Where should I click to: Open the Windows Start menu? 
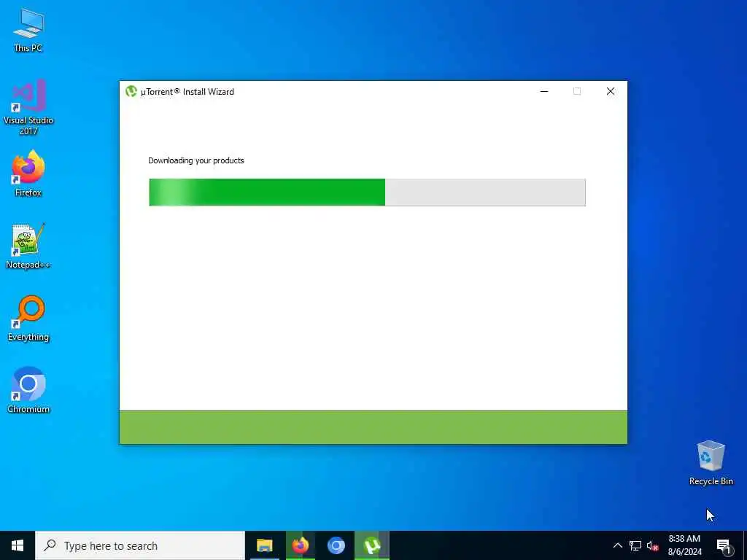point(18,545)
